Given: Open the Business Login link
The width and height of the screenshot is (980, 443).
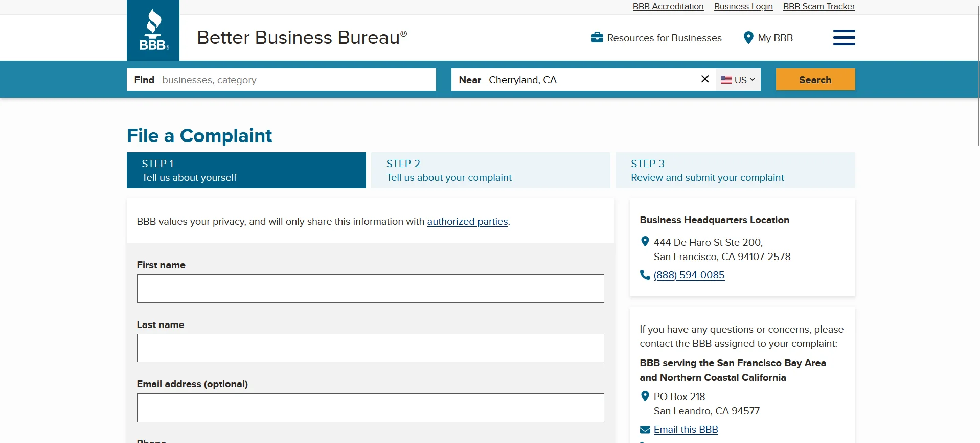Looking at the screenshot, I should click(743, 6).
